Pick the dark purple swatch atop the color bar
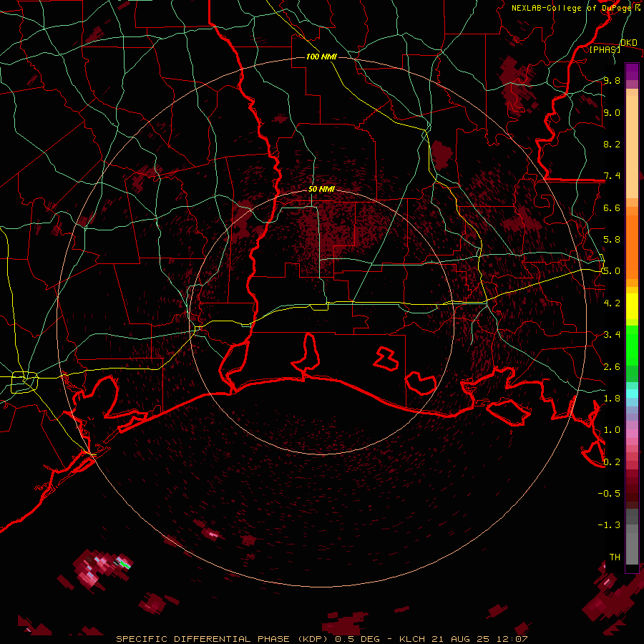 point(632,72)
